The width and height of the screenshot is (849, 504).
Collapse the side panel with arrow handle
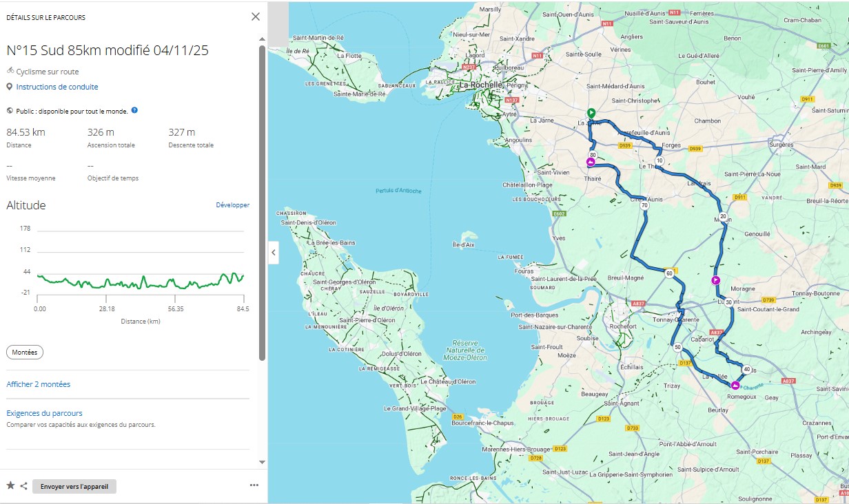coord(274,253)
